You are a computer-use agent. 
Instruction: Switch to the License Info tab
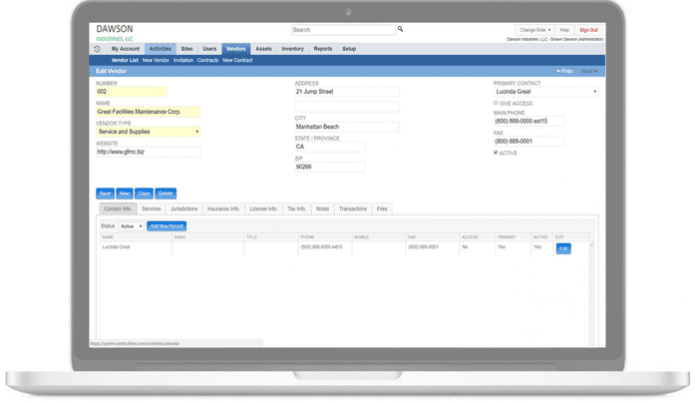(x=263, y=209)
